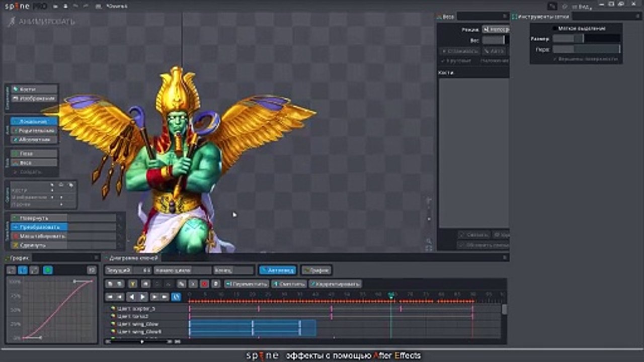Jump to first frame playback button
Screen dimensions: 644x362
tap(110, 297)
